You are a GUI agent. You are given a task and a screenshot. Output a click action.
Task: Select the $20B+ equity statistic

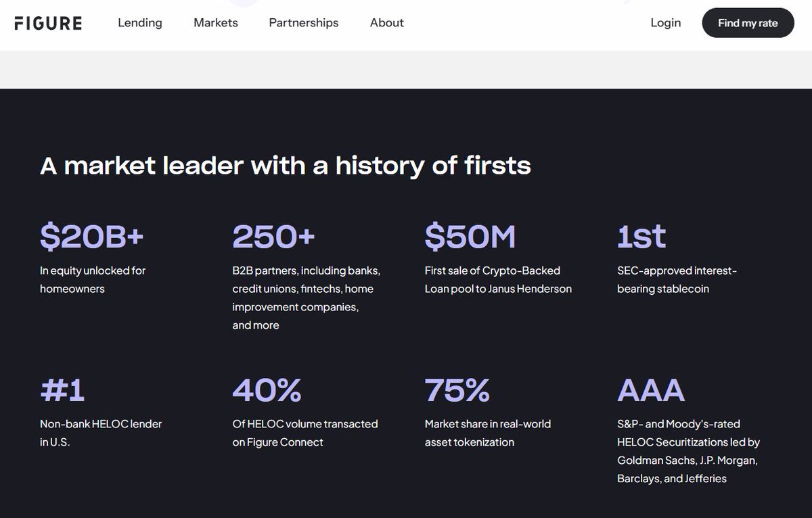coord(92,237)
